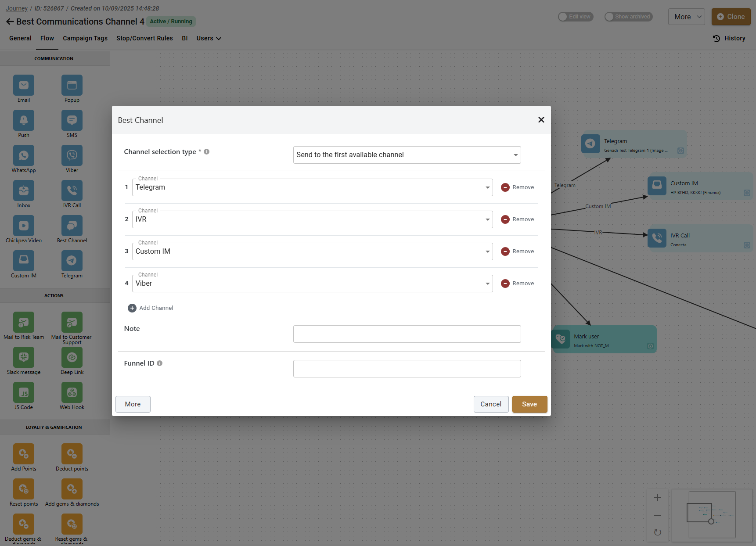756x546 pixels.
Task: Expand channel 2 dropdown showing IVR
Action: tap(312, 219)
